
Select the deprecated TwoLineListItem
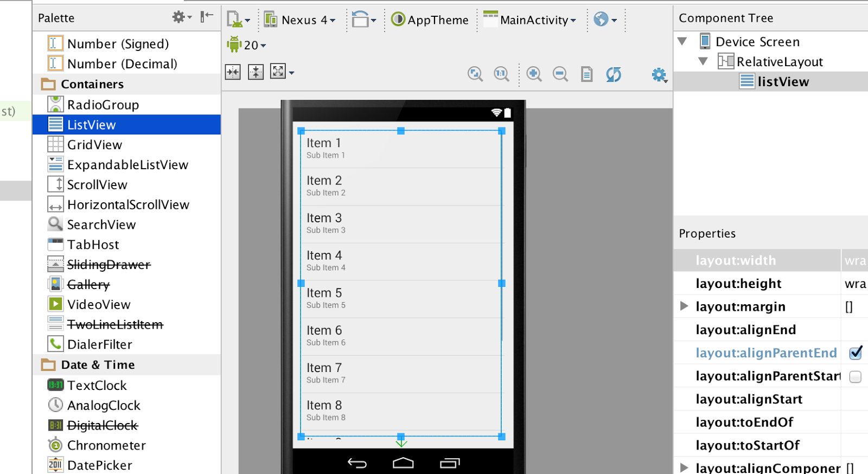126,324
